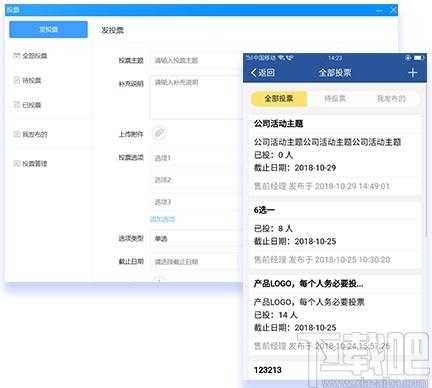Minimize the 投票 desktop window
This screenshot has height=388, width=432.
point(379,10)
